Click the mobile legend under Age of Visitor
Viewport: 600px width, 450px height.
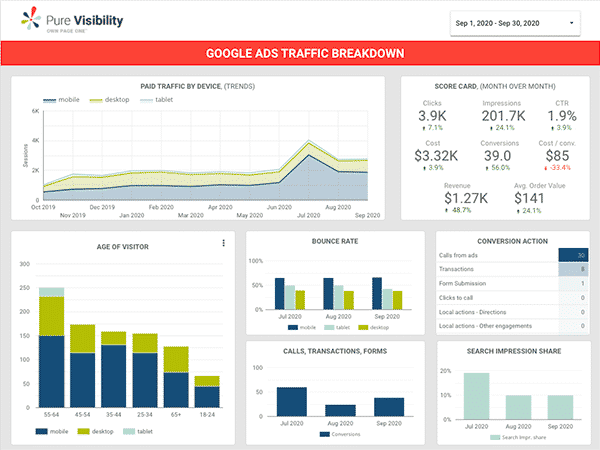52,431
